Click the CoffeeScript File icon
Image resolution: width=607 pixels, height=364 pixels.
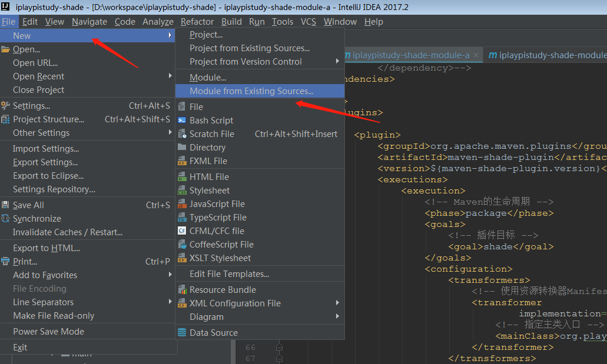[181, 245]
